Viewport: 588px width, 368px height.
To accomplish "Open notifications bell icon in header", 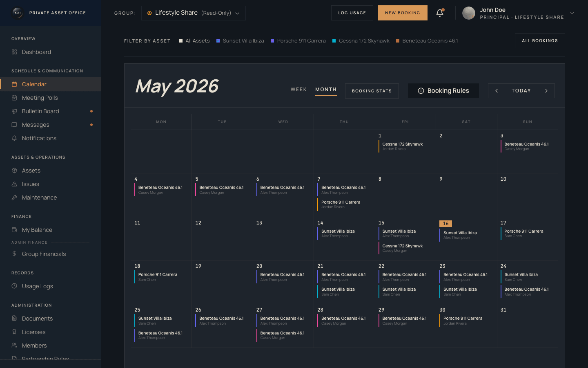I will [x=440, y=13].
